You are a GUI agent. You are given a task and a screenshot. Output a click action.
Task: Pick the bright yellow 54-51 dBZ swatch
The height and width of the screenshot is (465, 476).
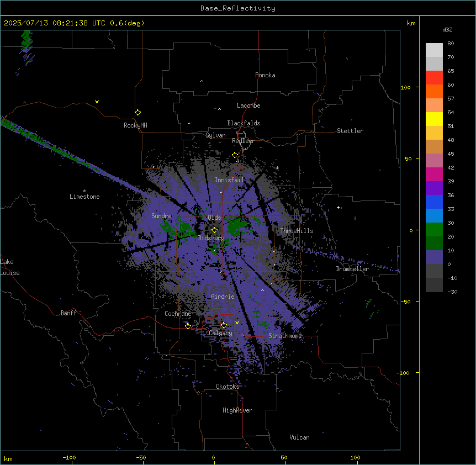(434, 119)
